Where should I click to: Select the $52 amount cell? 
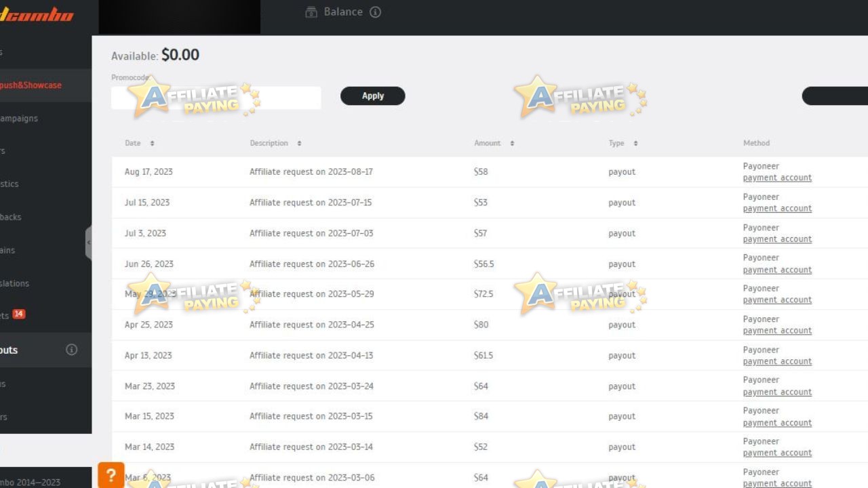coord(481,447)
